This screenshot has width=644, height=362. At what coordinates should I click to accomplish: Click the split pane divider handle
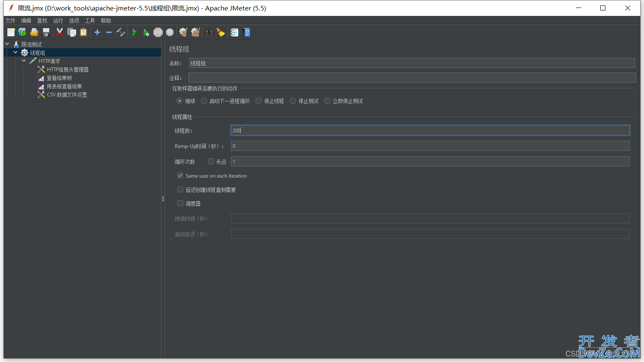click(163, 199)
